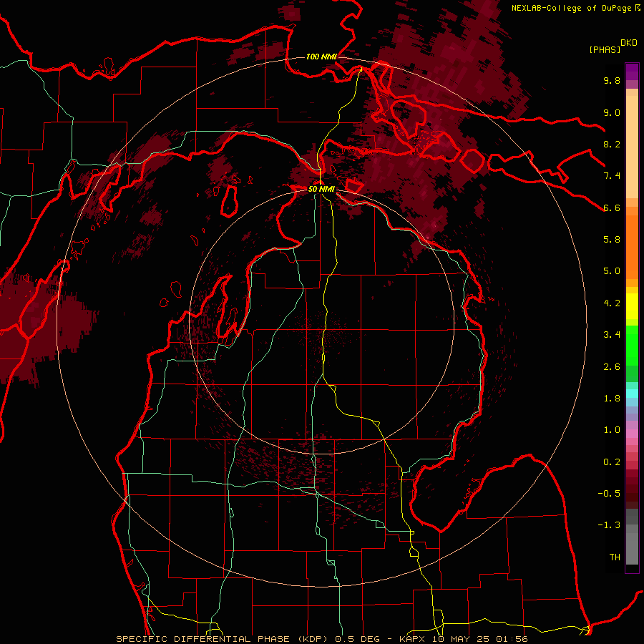Click the 3.4 scale value
The image size is (644, 644).
[612, 335]
